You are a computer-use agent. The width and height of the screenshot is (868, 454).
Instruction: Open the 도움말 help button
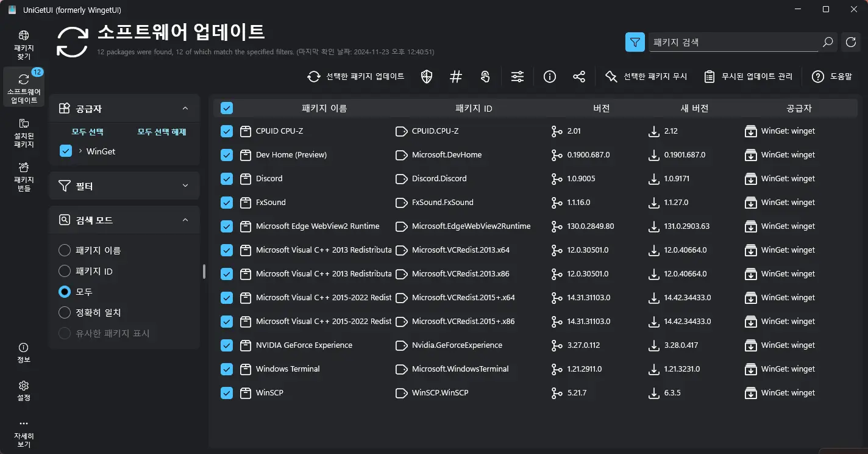click(x=831, y=76)
